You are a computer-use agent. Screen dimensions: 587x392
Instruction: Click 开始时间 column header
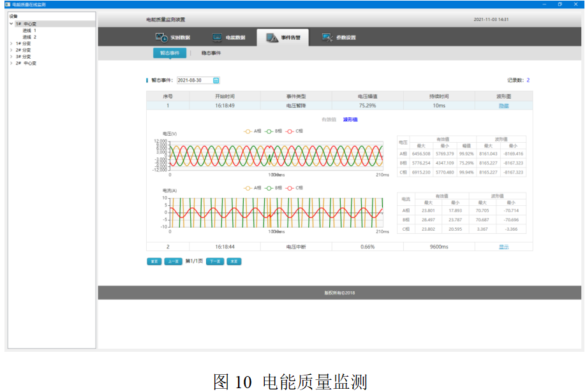click(x=225, y=96)
